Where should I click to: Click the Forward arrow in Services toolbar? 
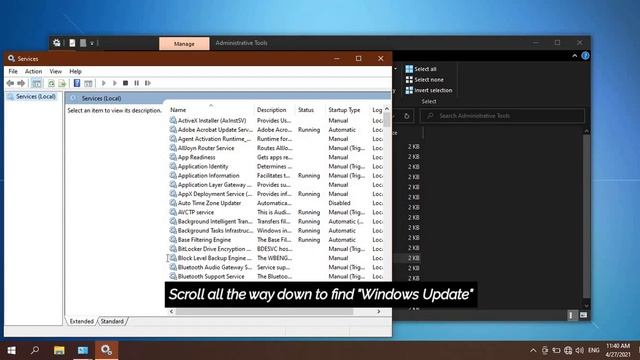[21, 83]
